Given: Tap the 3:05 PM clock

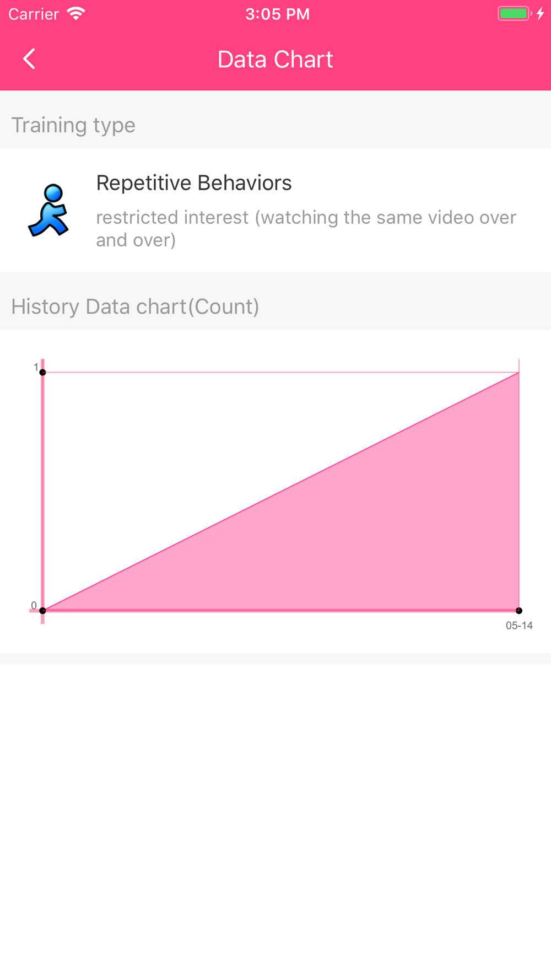Looking at the screenshot, I should pyautogui.click(x=277, y=14).
